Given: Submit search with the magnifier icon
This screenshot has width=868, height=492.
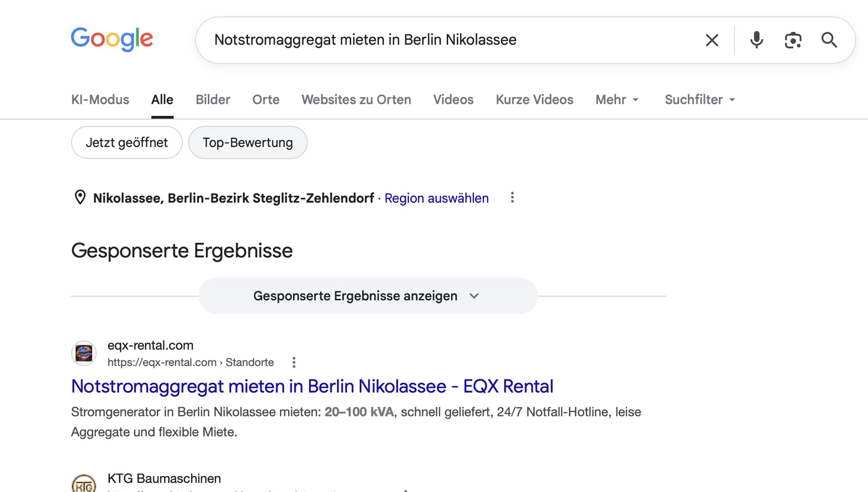Looking at the screenshot, I should (x=829, y=40).
